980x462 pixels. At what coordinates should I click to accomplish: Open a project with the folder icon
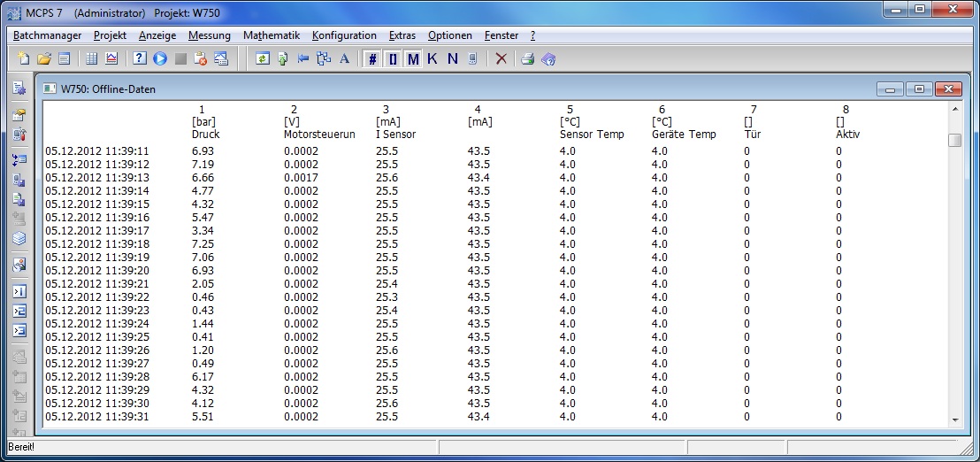[44, 59]
